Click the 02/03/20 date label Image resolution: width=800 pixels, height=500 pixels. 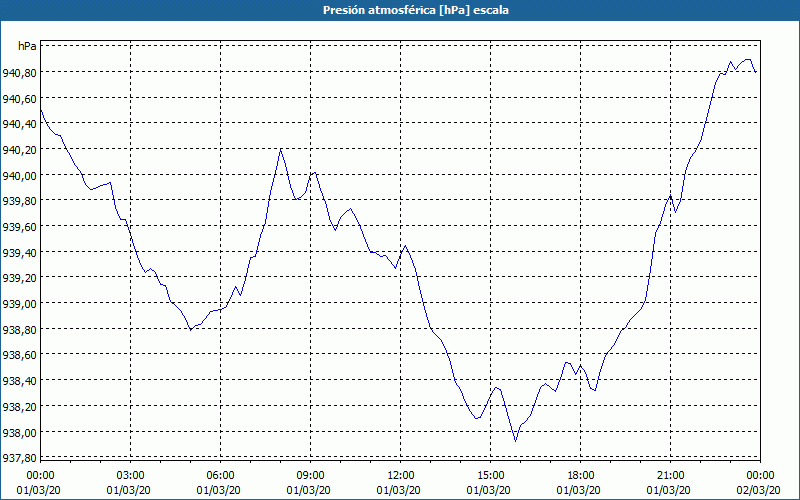click(x=758, y=490)
